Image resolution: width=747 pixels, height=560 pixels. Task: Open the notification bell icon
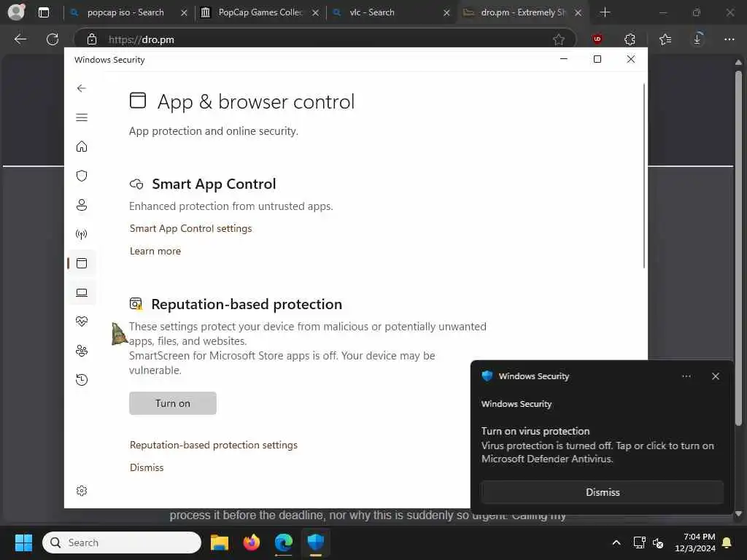[727, 542]
